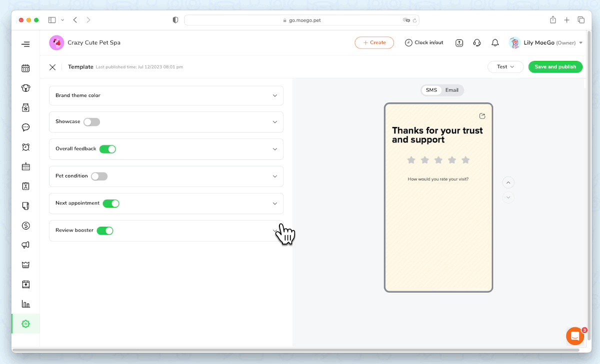The width and height of the screenshot is (600, 364).
Task: Open the alarm clock reminders section
Action: pyautogui.click(x=25, y=147)
